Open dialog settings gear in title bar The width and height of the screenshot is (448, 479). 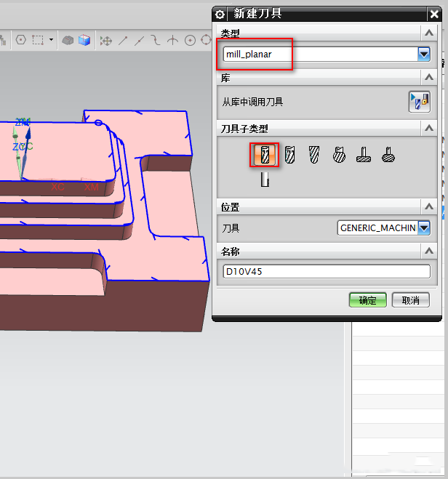pyautogui.click(x=220, y=14)
